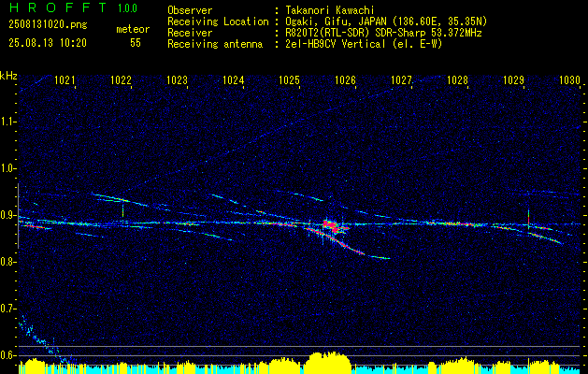
Task: Click the 1028 time axis marker
Action: pos(458,80)
